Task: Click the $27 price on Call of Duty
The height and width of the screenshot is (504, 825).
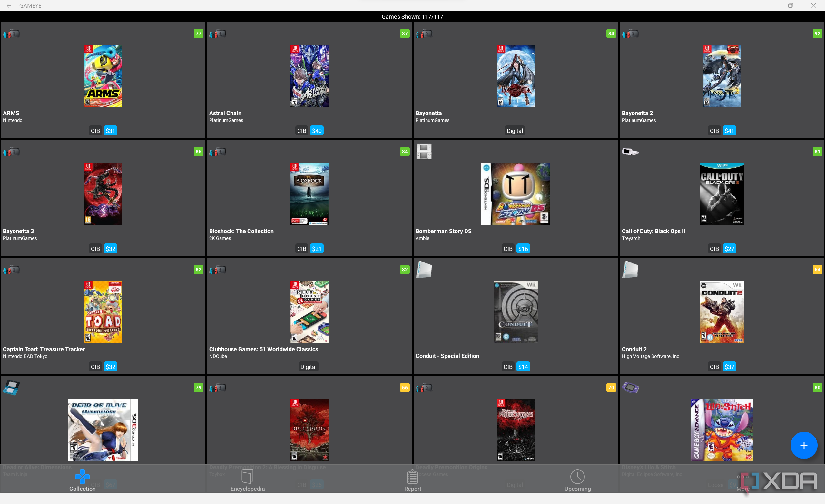Action: 729,249
